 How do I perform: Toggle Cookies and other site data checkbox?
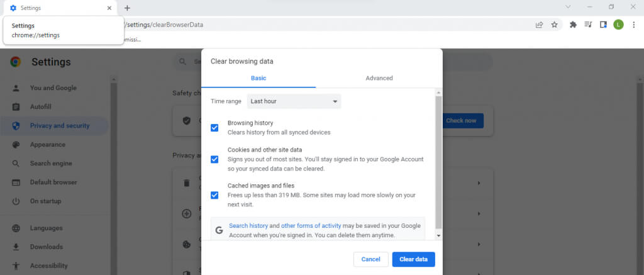pyautogui.click(x=214, y=159)
